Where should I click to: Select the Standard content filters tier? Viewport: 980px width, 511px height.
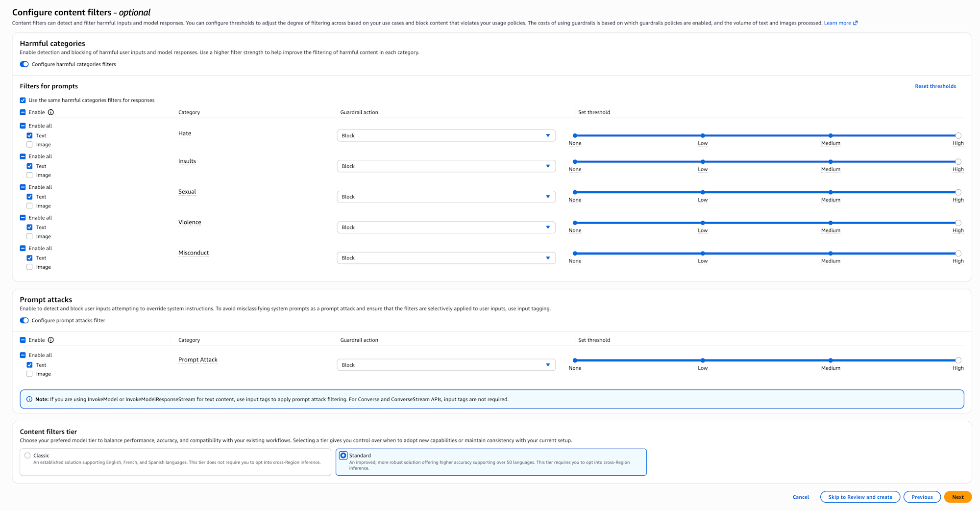[x=343, y=456]
